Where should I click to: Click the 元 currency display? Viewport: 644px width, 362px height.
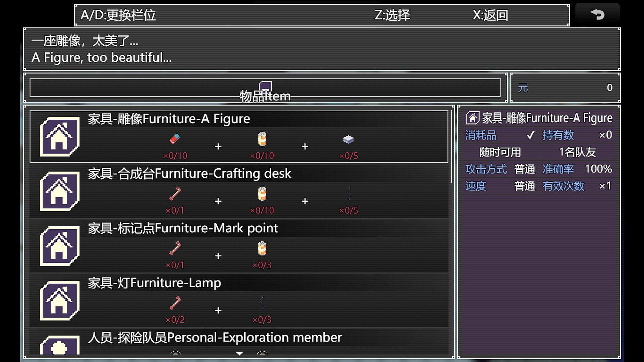pos(565,88)
